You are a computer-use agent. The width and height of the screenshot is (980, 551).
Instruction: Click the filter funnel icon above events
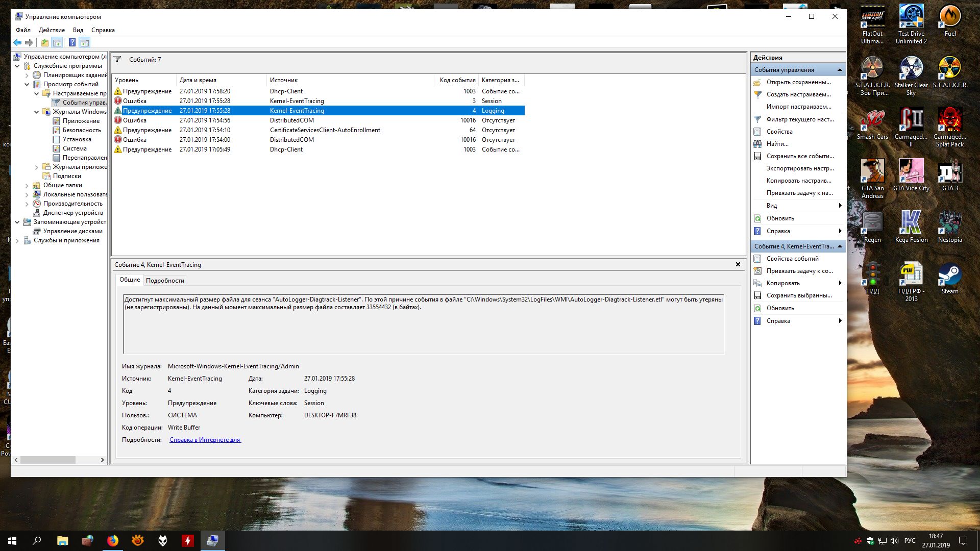117,60
